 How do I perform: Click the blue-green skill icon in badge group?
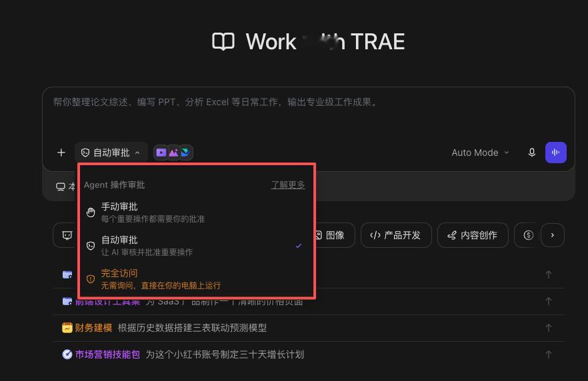pyautogui.click(x=185, y=153)
